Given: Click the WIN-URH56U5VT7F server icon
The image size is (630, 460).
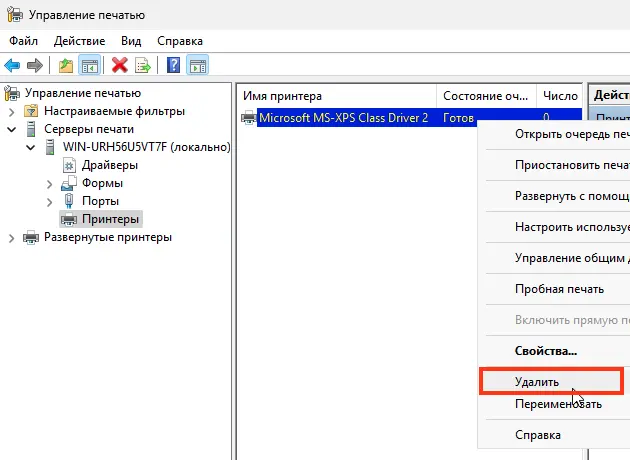Looking at the screenshot, I should 50,147.
